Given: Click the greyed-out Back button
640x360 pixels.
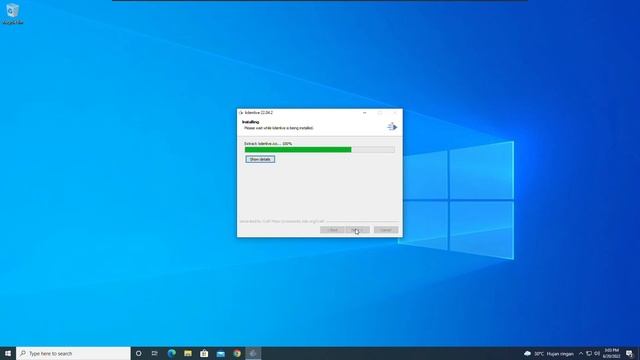Looking at the screenshot, I should click(332, 230).
